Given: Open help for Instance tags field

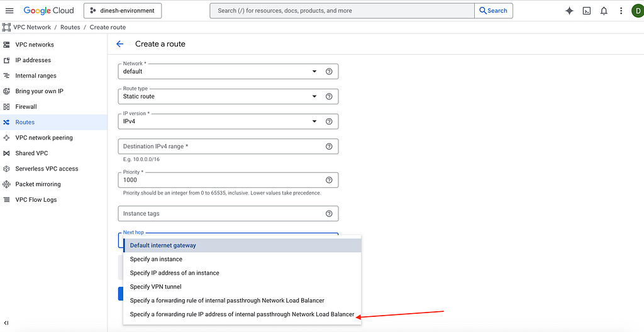Looking at the screenshot, I should click(x=328, y=213).
